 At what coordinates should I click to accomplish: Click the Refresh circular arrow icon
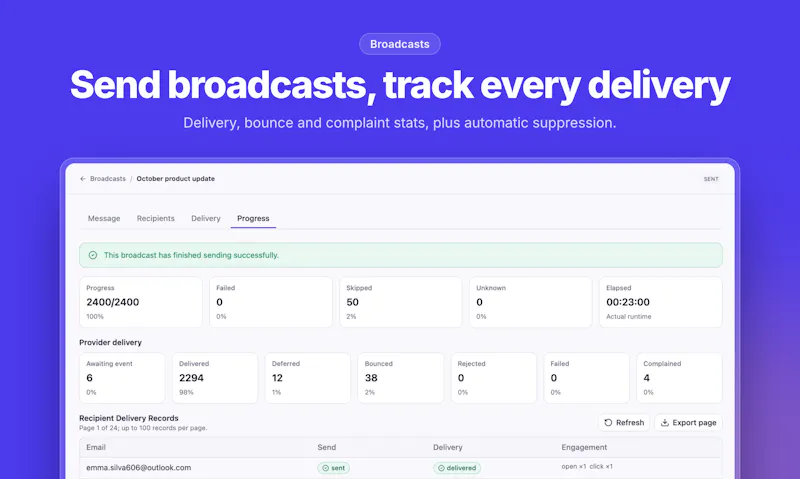pyautogui.click(x=608, y=422)
